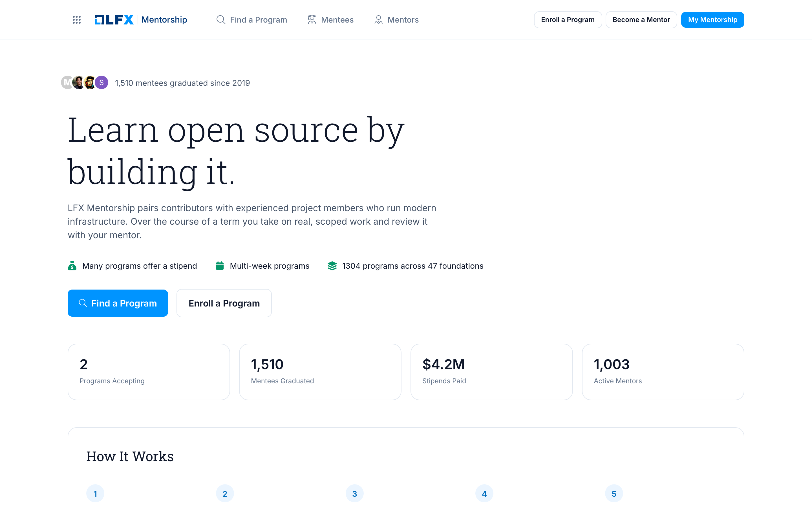Screen dimensions: 812x508
Task: Click Enroll a Program in the header
Action: click(568, 20)
